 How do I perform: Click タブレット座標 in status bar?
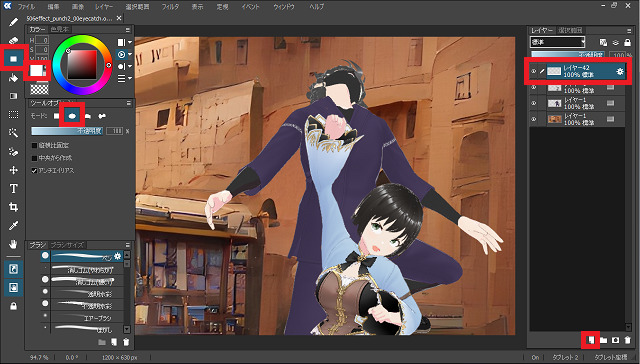click(610, 357)
